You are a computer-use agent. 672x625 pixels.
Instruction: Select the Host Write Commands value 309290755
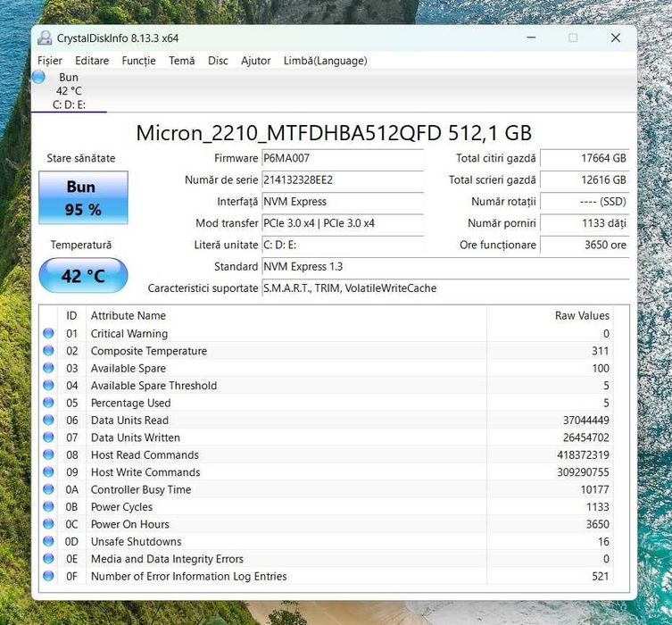point(583,472)
